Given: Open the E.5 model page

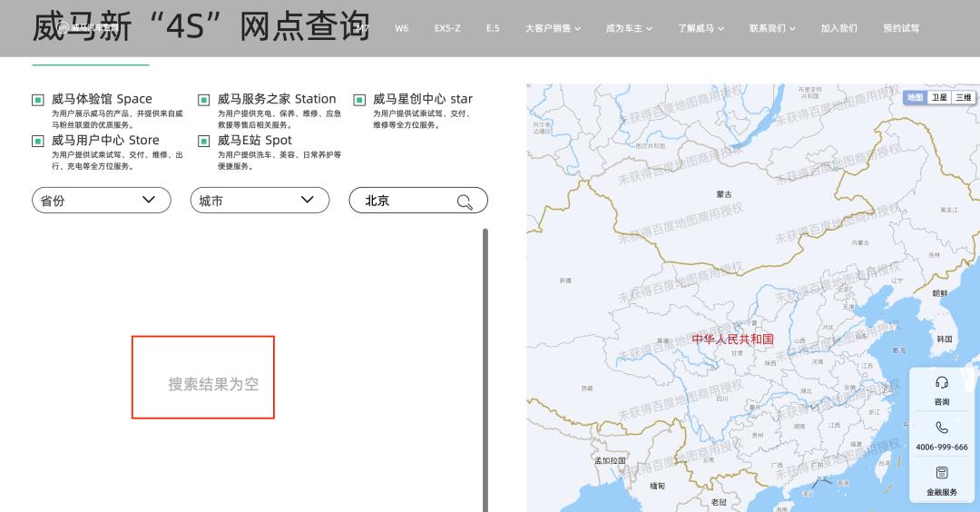Looking at the screenshot, I should tap(493, 28).
